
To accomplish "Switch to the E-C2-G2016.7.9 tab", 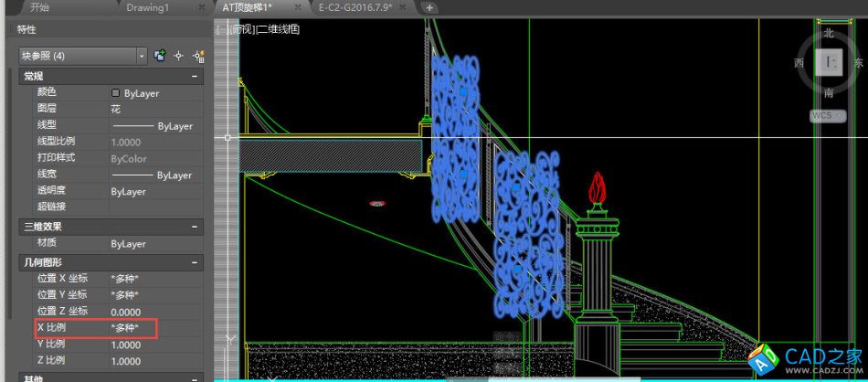I will click(355, 7).
